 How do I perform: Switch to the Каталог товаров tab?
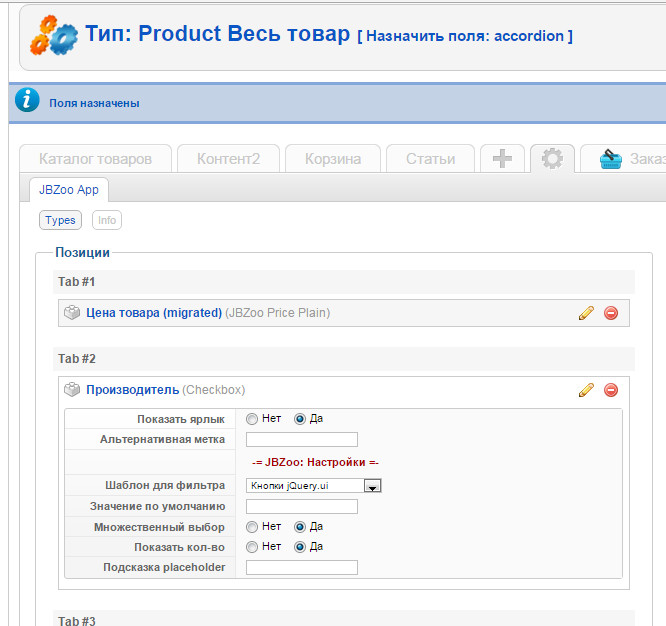pos(95,159)
